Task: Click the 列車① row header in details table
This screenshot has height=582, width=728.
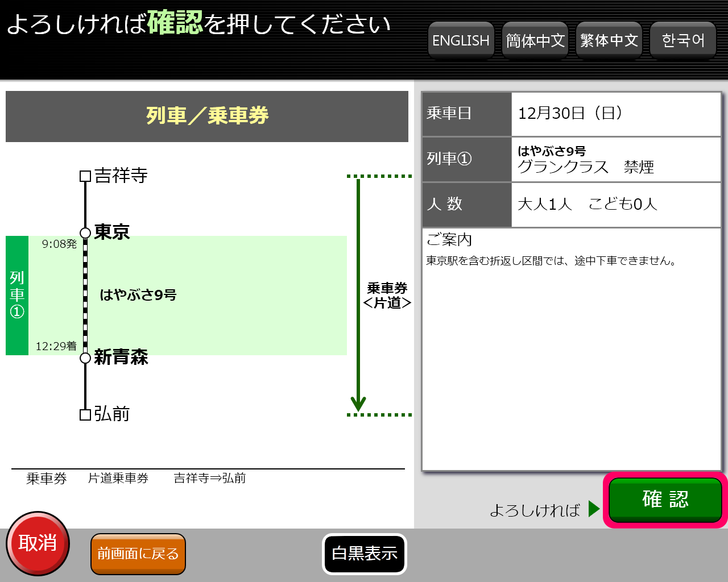Action: (467, 159)
